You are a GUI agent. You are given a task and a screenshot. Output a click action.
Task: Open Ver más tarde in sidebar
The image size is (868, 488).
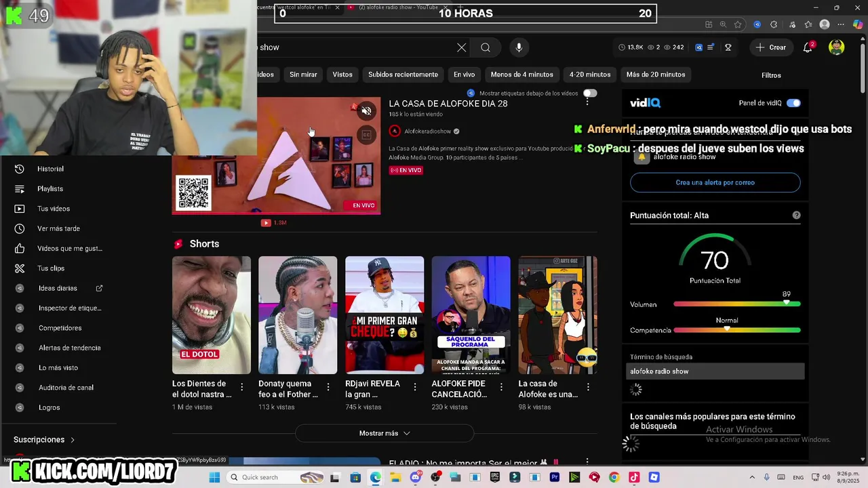(x=58, y=228)
